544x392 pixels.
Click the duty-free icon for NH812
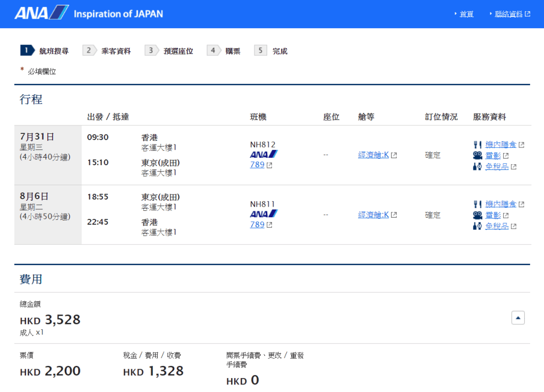(x=478, y=167)
